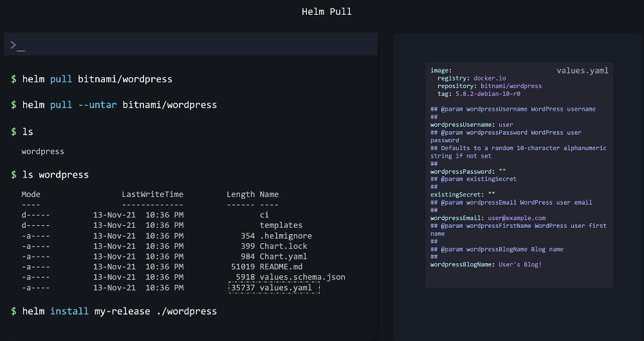Click the length value 51019
644x341 pixels.
click(243, 266)
